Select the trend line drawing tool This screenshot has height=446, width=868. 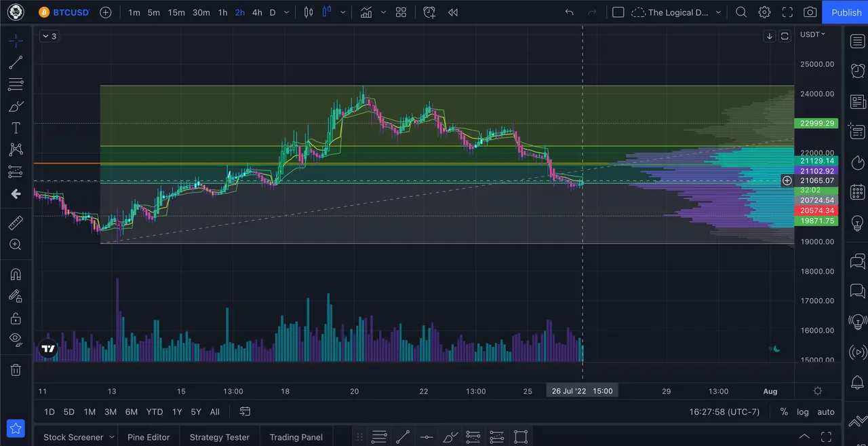(16, 62)
